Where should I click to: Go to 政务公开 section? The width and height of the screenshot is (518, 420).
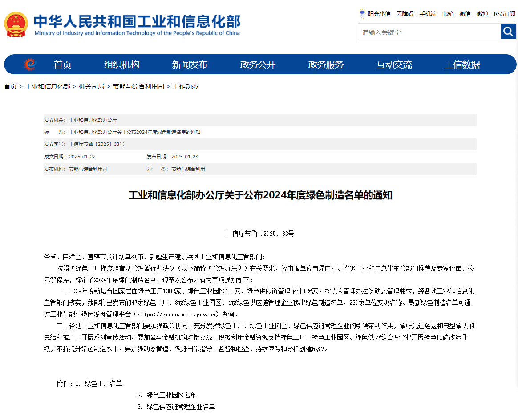click(258, 65)
